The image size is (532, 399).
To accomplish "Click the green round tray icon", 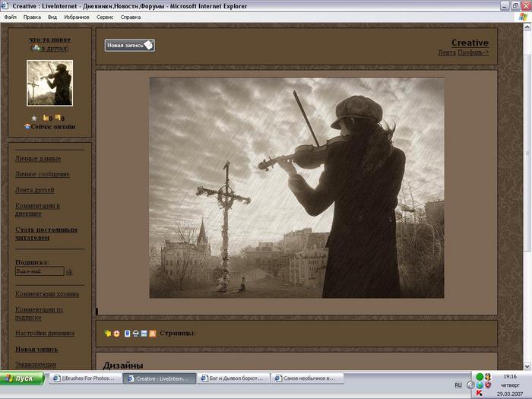I will pyautogui.click(x=480, y=377).
